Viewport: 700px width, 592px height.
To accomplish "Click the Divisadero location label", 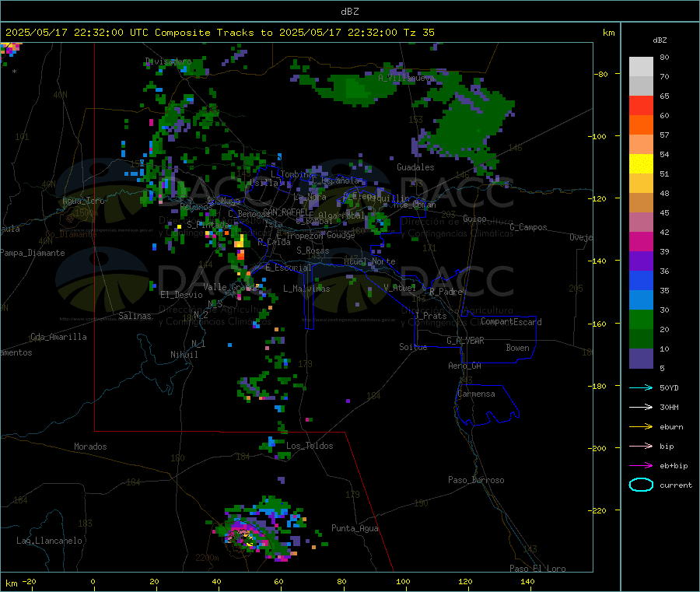I will [x=168, y=61].
